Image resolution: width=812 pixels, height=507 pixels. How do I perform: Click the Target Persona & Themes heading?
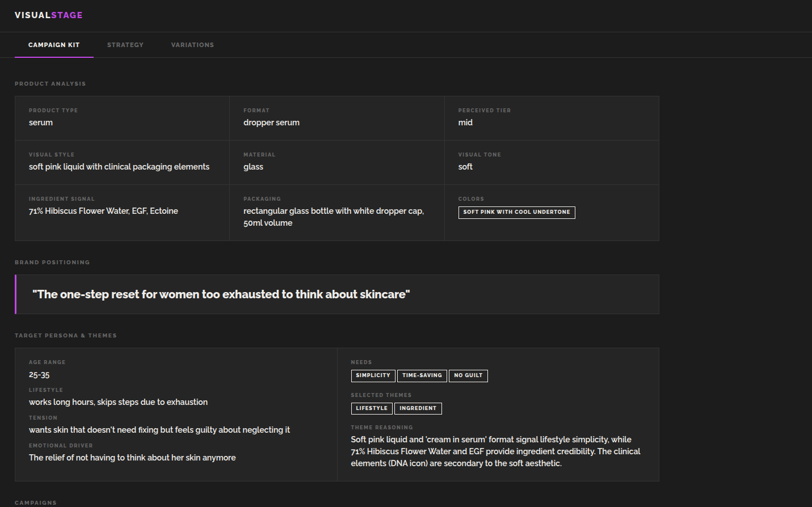coord(66,336)
